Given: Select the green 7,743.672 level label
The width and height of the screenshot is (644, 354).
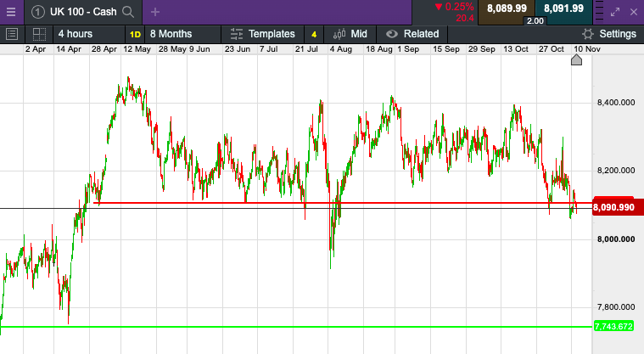Looking at the screenshot, I should point(613,327).
